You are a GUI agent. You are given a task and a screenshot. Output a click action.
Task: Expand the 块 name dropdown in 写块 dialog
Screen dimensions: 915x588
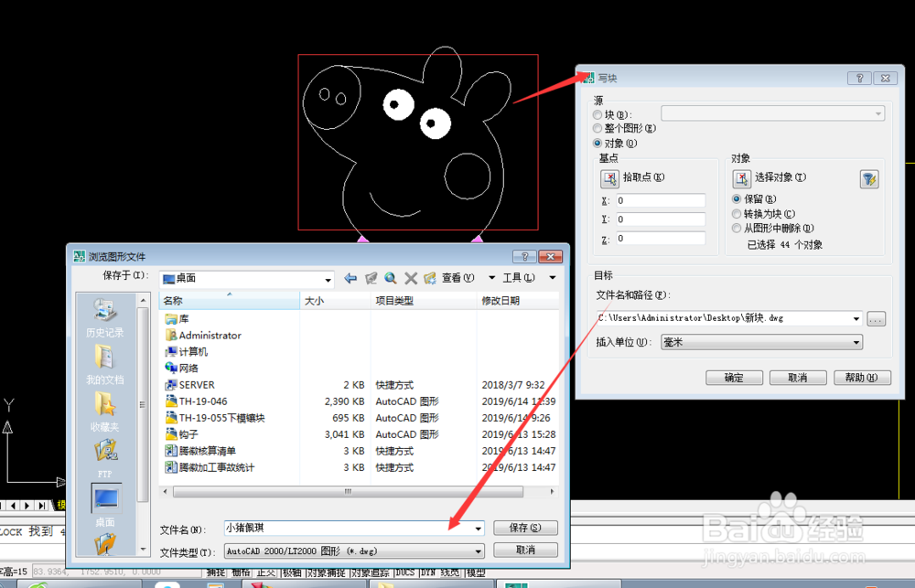877,113
